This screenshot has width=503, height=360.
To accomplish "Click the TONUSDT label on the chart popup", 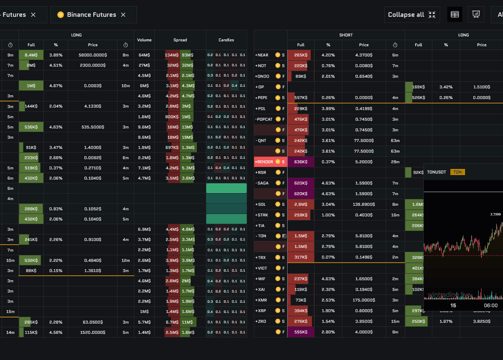I will click(436, 172).
